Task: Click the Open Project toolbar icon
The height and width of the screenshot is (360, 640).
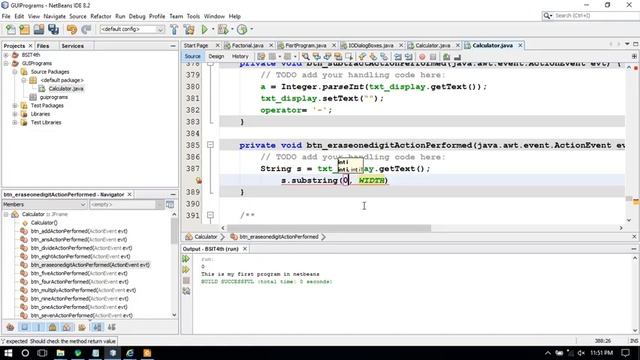Action: (x=39, y=29)
